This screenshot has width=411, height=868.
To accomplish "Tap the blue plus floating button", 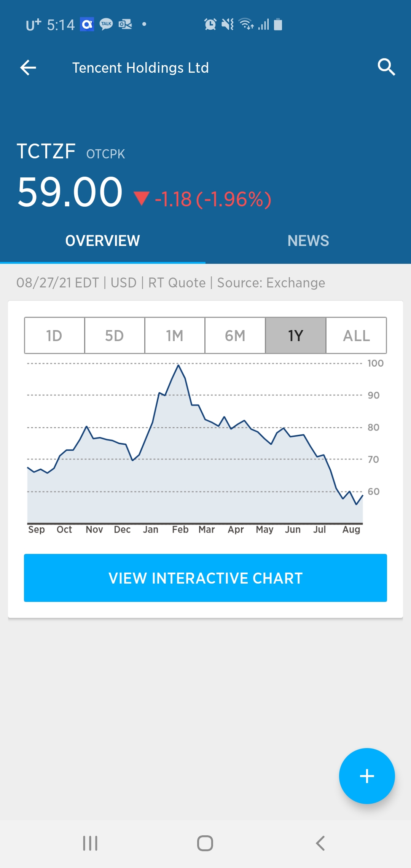I will [367, 776].
